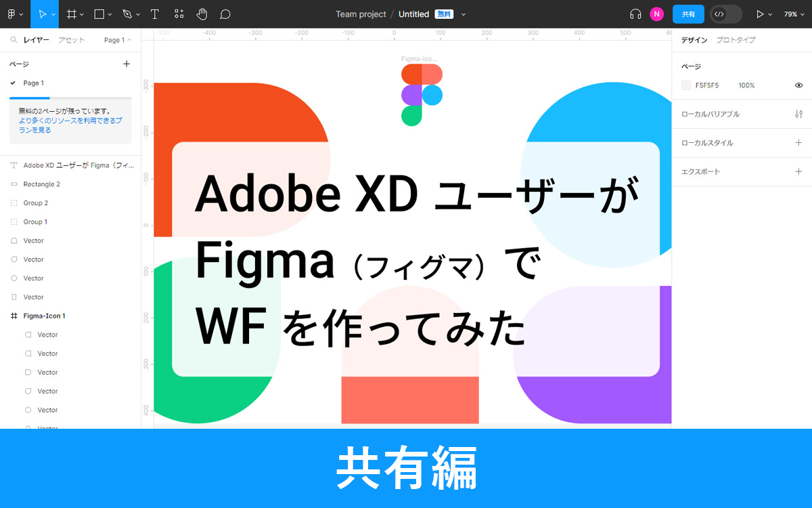The height and width of the screenshot is (508, 812).
Task: Click the Team project breadcrumb
Action: (x=361, y=14)
